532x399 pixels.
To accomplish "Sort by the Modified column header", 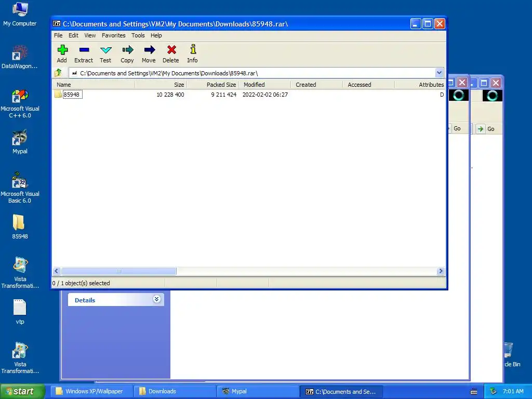I will tap(265, 85).
